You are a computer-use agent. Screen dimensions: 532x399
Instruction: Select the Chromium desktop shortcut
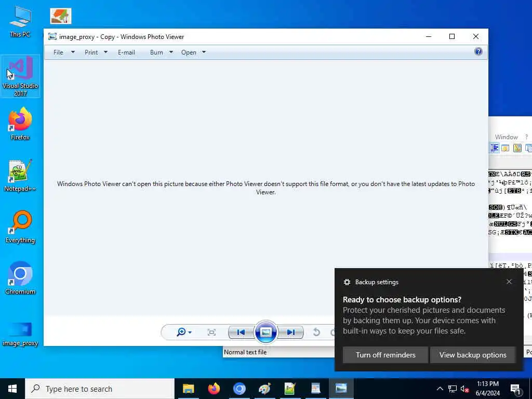click(x=20, y=278)
